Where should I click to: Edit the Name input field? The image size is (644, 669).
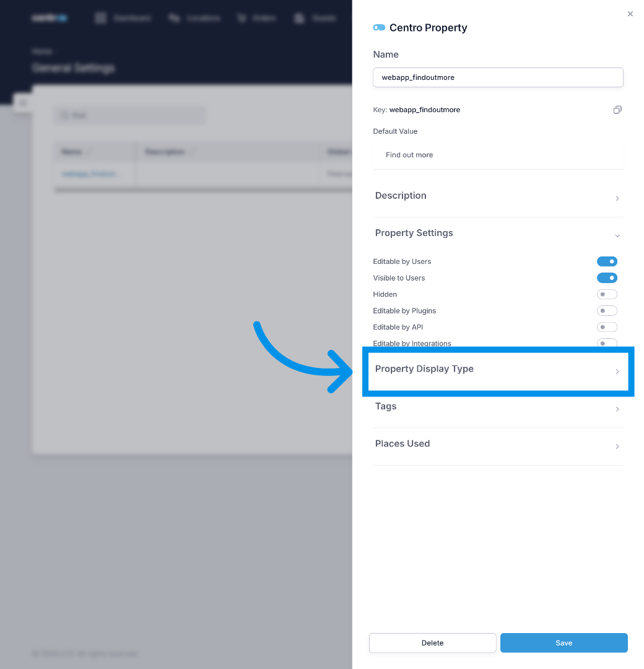point(498,77)
